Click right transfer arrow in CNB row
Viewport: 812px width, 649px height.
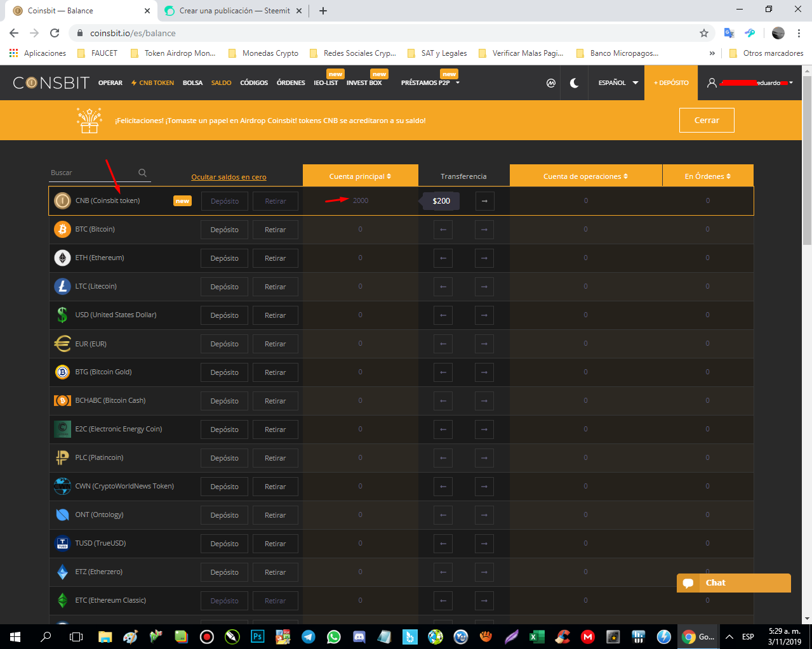[484, 201]
